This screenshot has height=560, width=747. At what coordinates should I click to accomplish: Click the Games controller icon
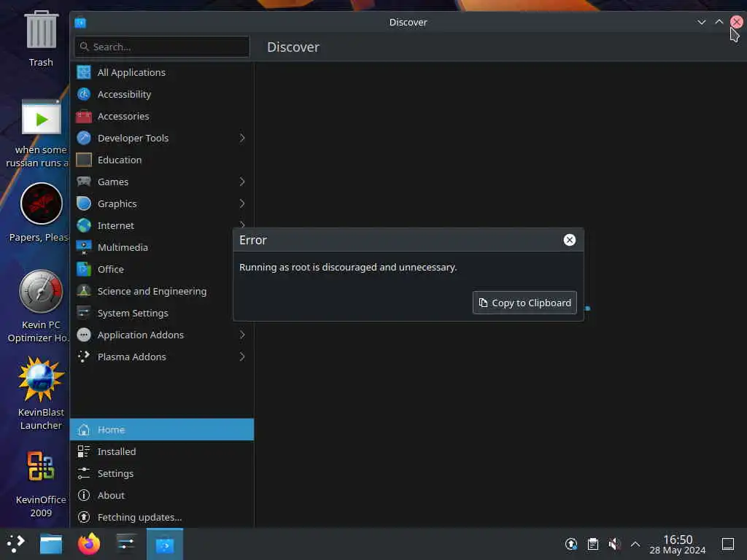coord(84,182)
